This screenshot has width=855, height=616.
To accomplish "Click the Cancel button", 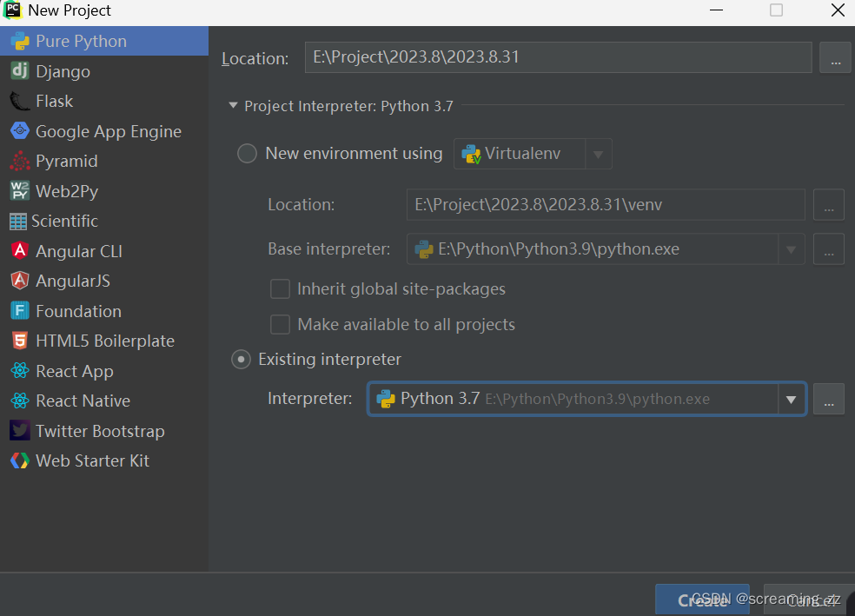I will point(809,599).
